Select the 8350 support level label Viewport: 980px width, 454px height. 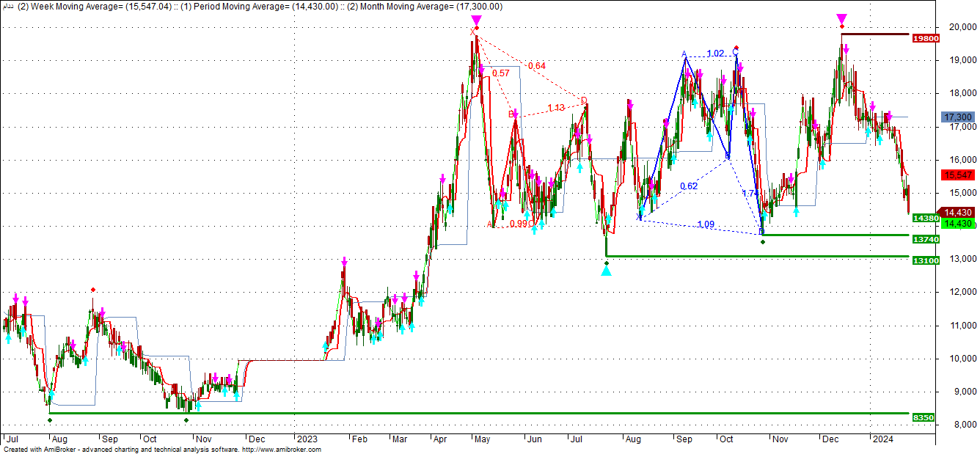(x=924, y=417)
